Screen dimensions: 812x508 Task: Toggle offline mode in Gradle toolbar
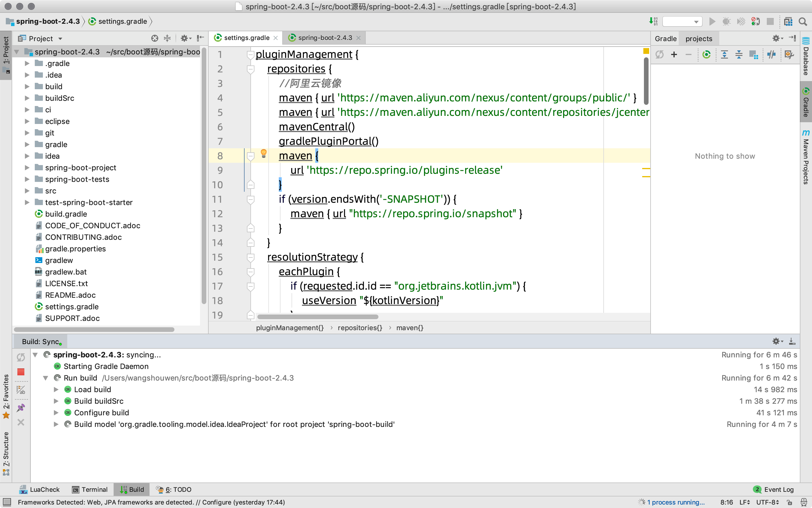click(x=772, y=54)
